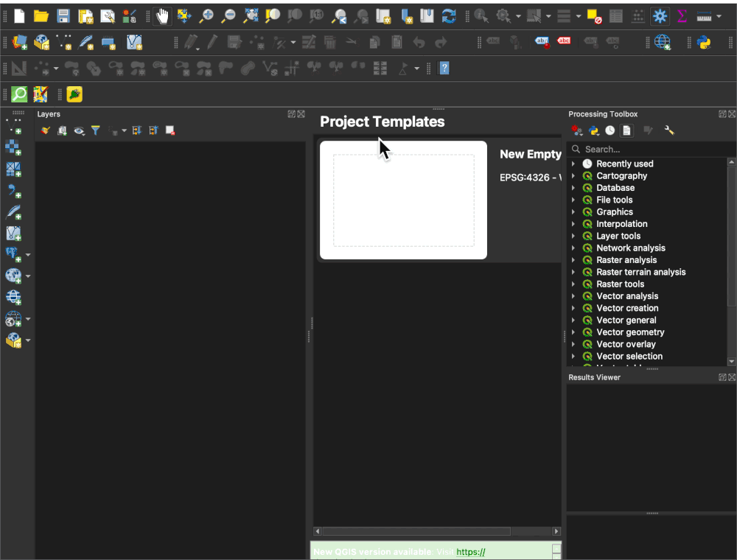Open the Style Manager icon
Screen dimensions: 737x560
pos(129,16)
